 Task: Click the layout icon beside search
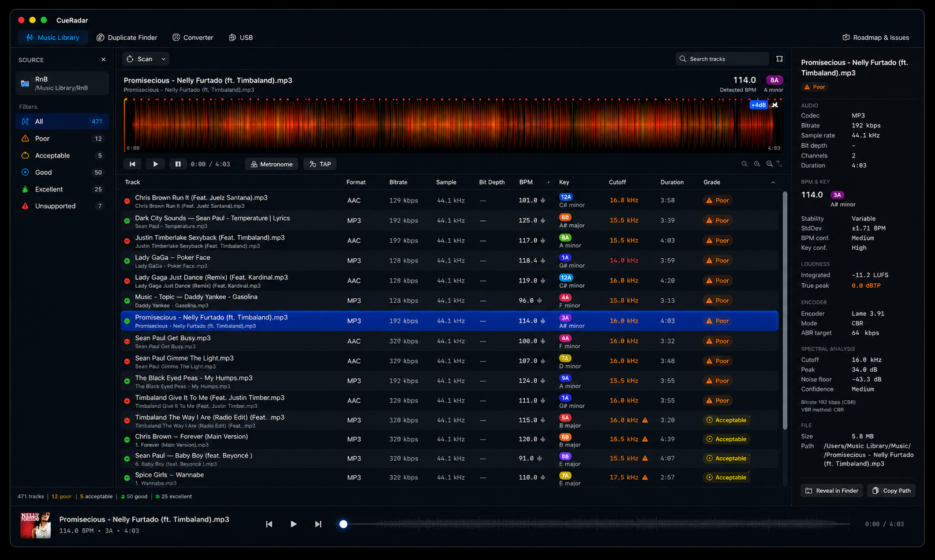[780, 59]
